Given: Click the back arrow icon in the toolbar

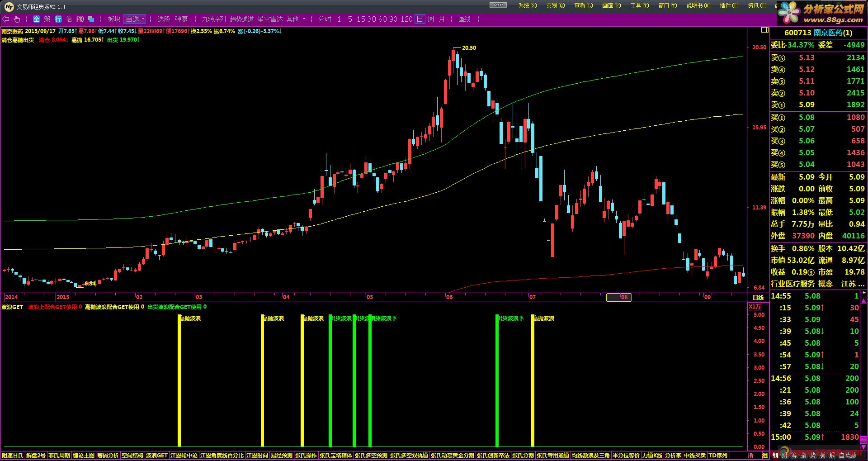Looking at the screenshot, I should (x=6, y=19).
